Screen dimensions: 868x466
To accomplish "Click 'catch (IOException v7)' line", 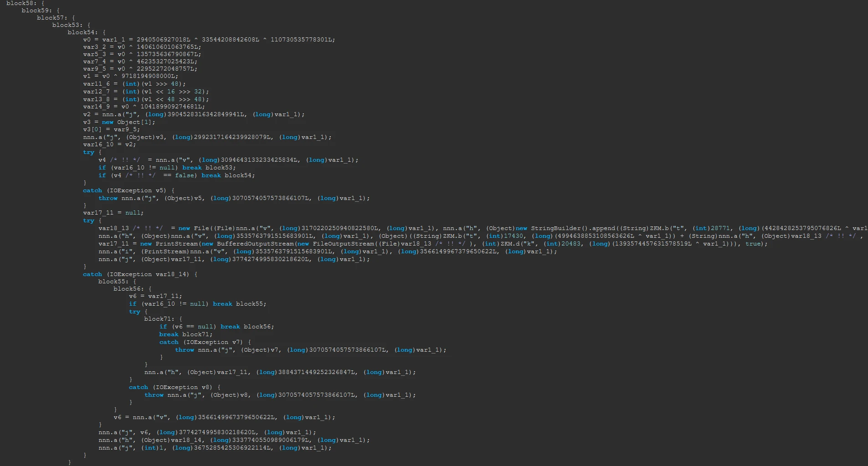I will coord(205,342).
